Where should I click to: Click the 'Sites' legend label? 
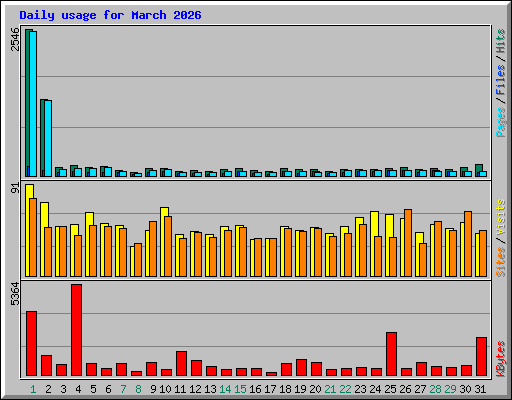click(501, 262)
